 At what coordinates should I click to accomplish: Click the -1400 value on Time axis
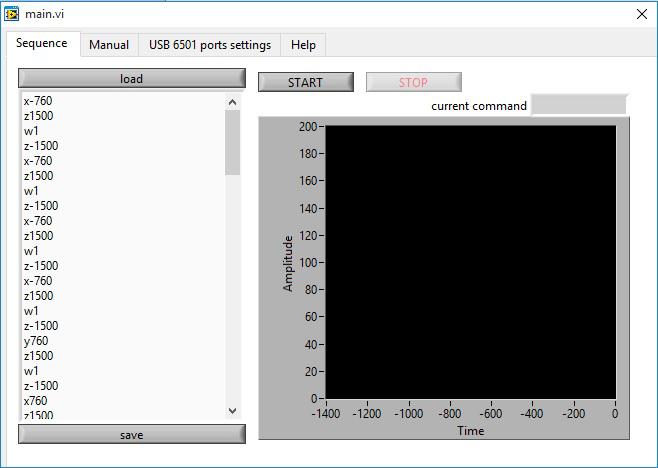(326, 414)
